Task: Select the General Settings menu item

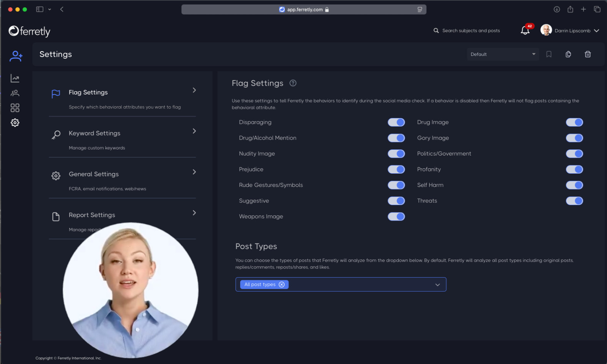Action: [122, 180]
